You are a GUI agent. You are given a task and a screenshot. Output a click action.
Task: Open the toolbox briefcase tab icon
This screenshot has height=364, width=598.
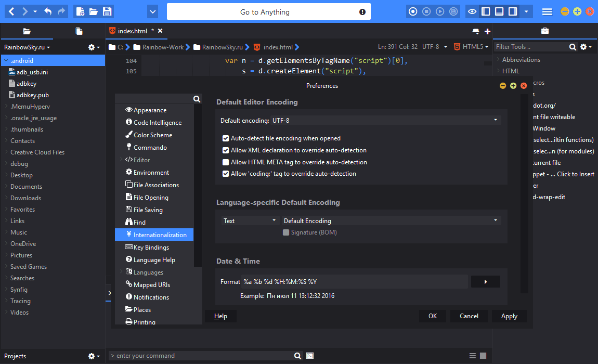544,31
